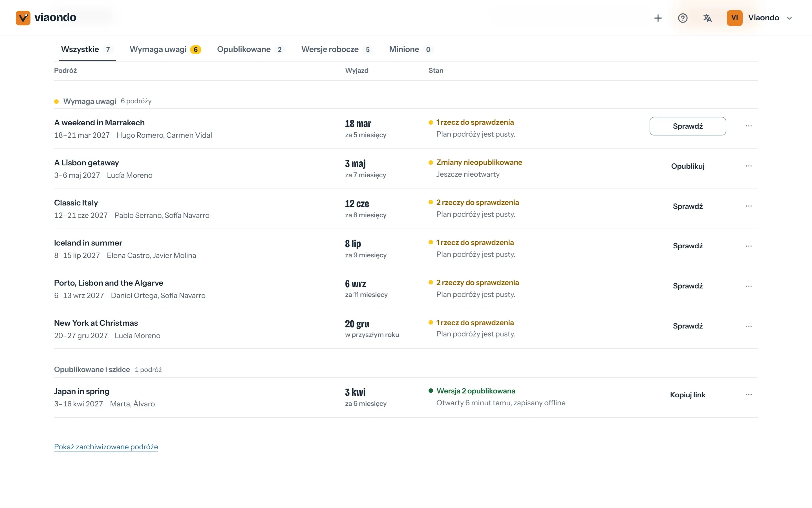The image size is (812, 508).
Task: Click the 20 gru departure date
Action: tap(357, 324)
